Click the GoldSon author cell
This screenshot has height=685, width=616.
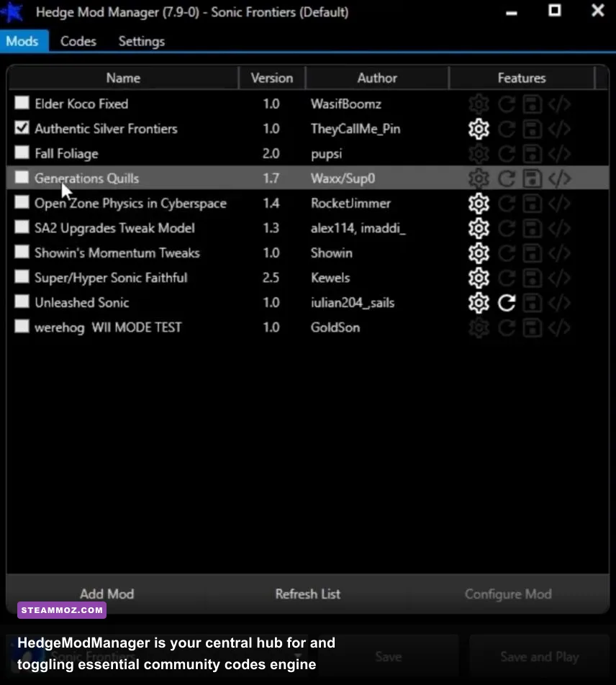[x=335, y=327]
